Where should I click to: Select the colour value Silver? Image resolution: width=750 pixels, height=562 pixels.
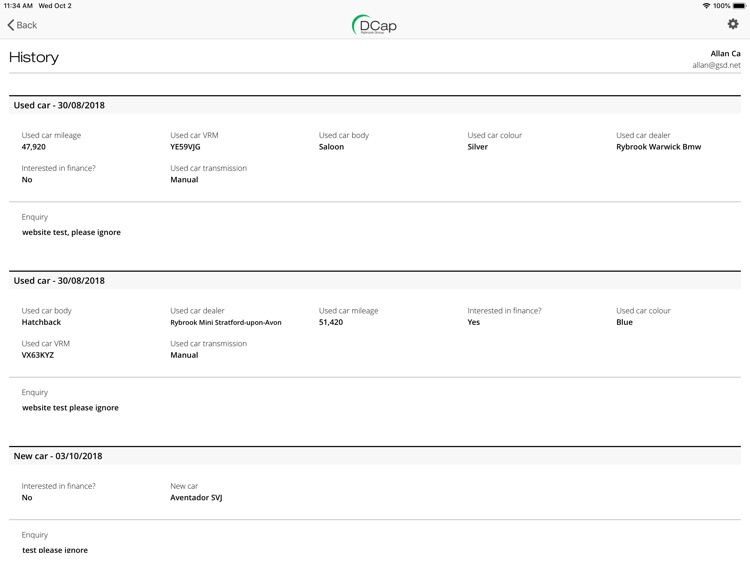[x=477, y=147]
